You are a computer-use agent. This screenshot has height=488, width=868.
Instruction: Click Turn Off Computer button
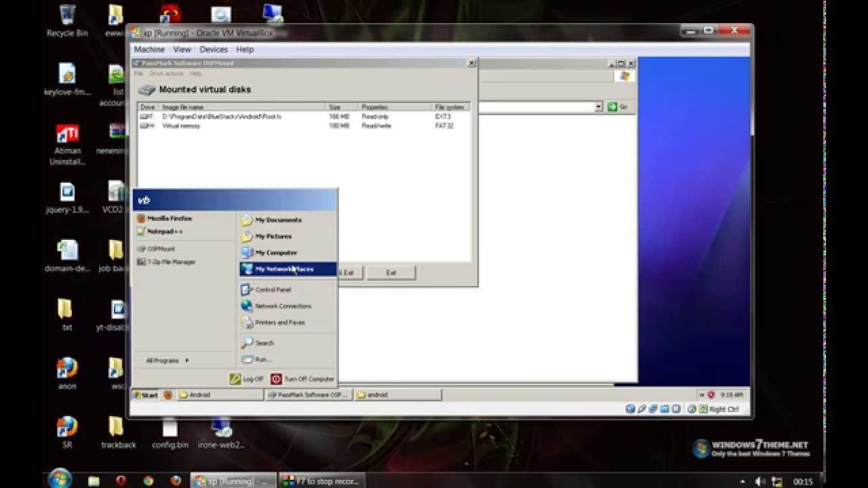tap(302, 379)
